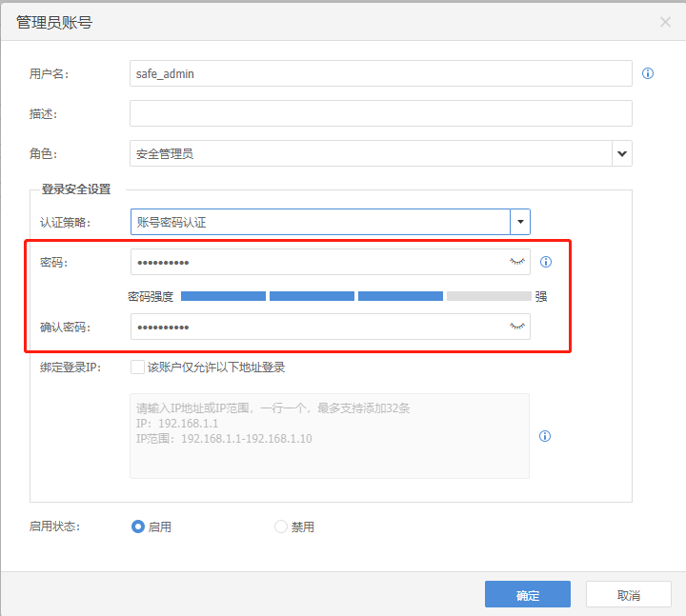Click the password strength indicator bar
Image resolution: width=686 pixels, height=616 pixels.
[355, 296]
